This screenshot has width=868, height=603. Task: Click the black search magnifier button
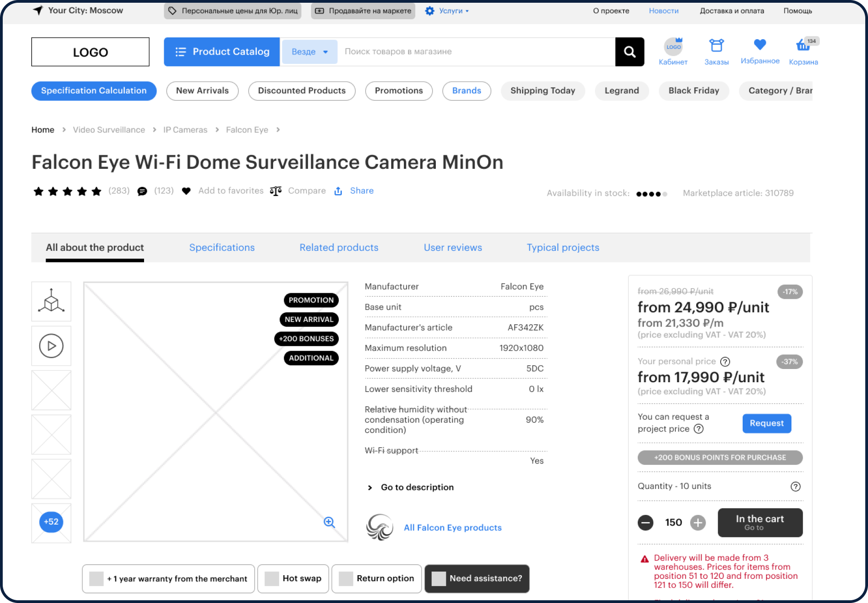(x=629, y=52)
